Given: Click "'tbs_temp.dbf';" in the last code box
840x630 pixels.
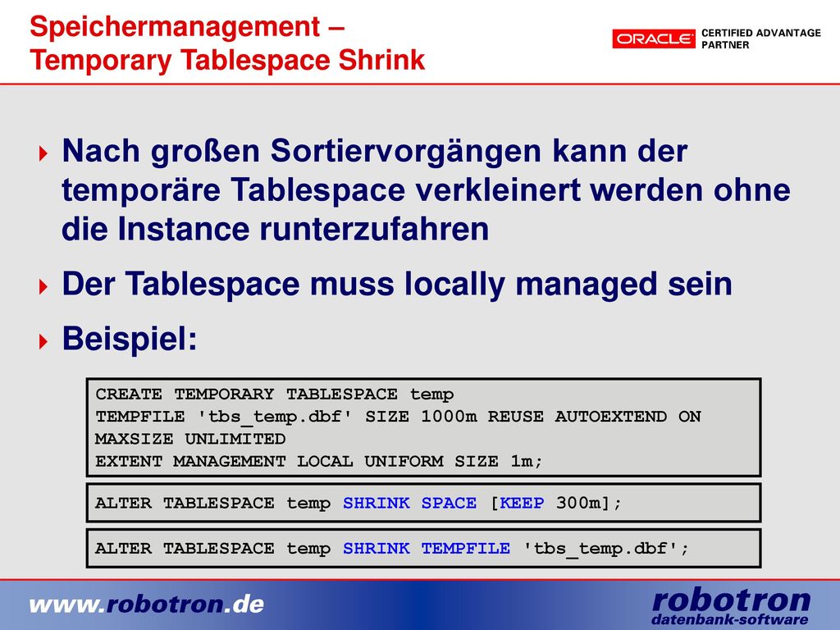Looking at the screenshot, I should coord(605,549).
